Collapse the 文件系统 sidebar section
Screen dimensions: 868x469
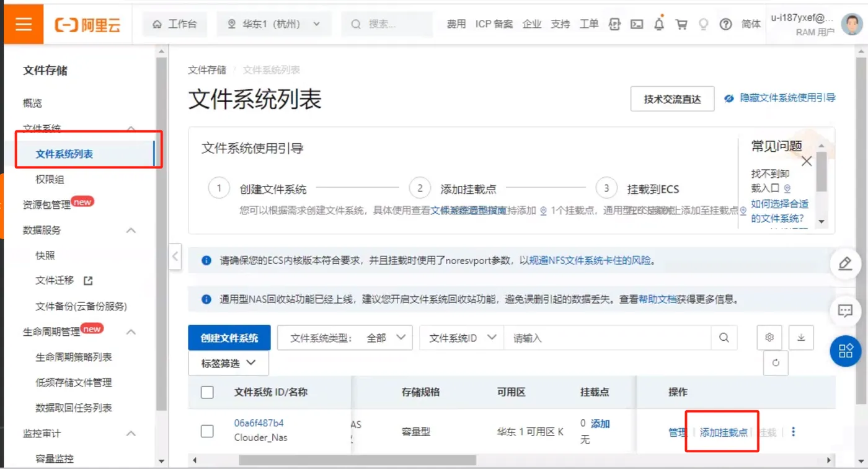pos(131,128)
